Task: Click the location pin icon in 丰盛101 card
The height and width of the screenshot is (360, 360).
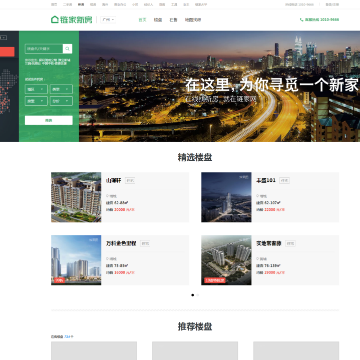Action: click(257, 196)
